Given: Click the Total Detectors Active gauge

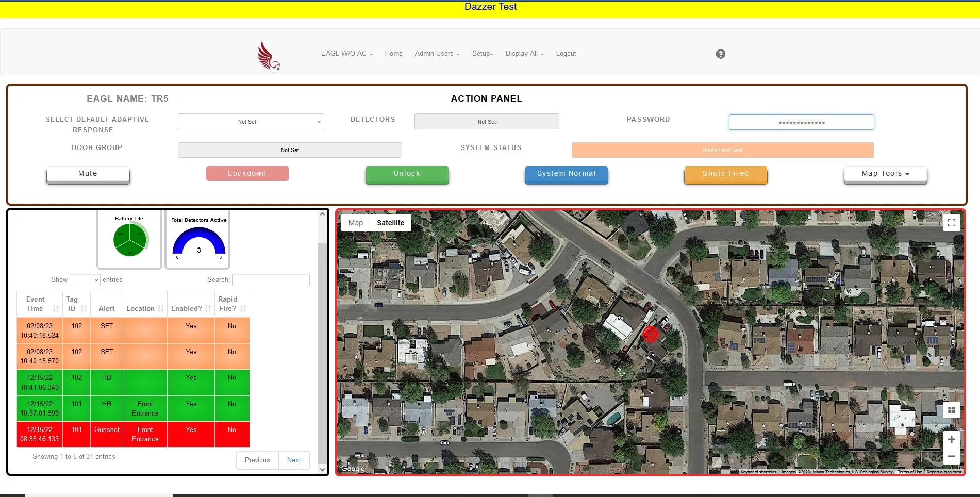Looking at the screenshot, I should [x=198, y=239].
